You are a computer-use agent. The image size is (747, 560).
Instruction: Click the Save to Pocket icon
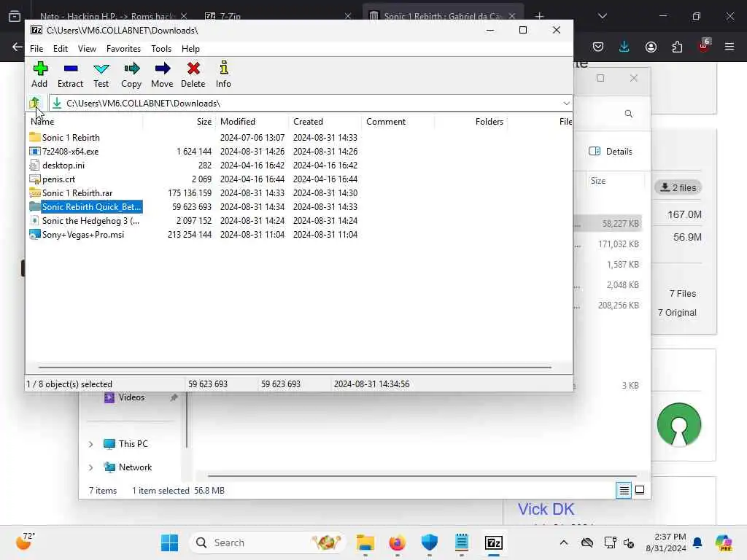(598, 47)
